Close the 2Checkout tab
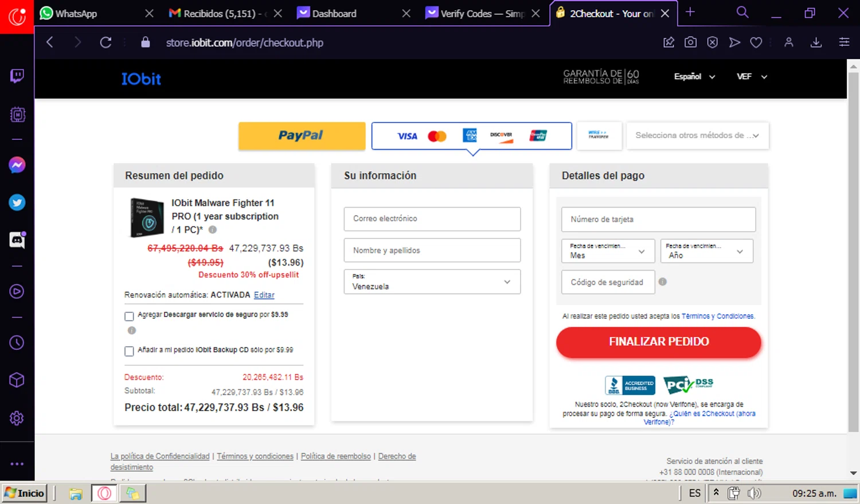The image size is (860, 504). [665, 13]
